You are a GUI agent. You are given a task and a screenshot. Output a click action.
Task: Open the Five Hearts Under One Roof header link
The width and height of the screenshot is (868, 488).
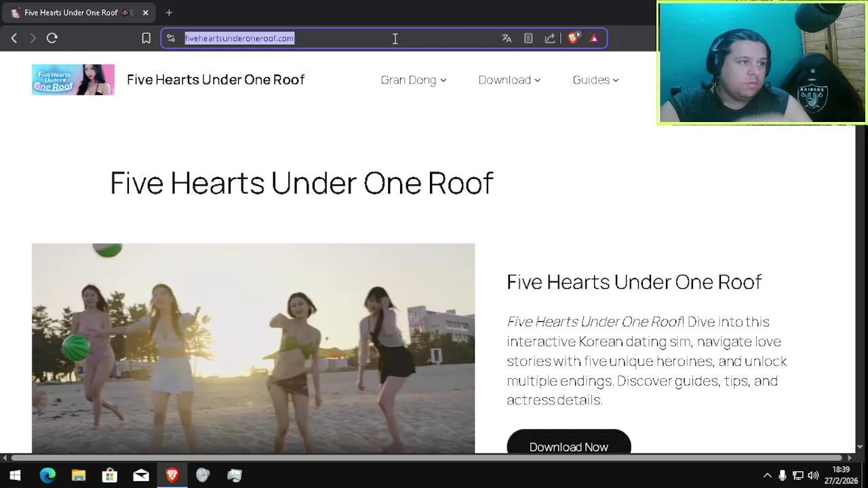pos(216,80)
